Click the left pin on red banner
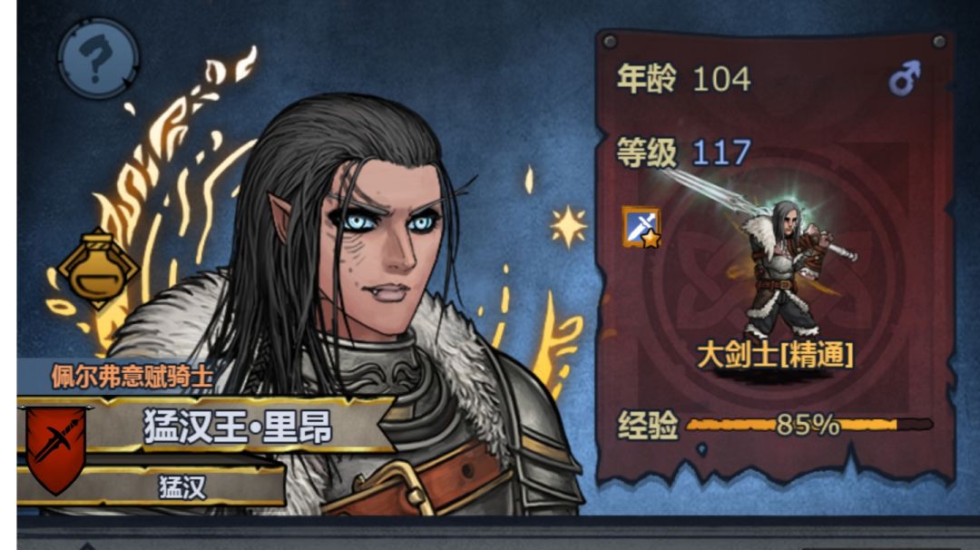Image resolution: width=980 pixels, height=550 pixels. tap(610, 41)
